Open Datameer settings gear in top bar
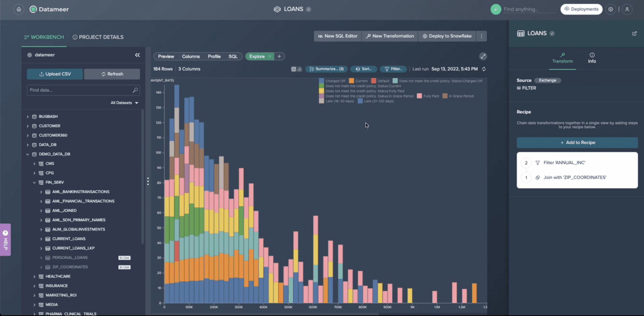This screenshot has width=644, height=316. [x=611, y=9]
